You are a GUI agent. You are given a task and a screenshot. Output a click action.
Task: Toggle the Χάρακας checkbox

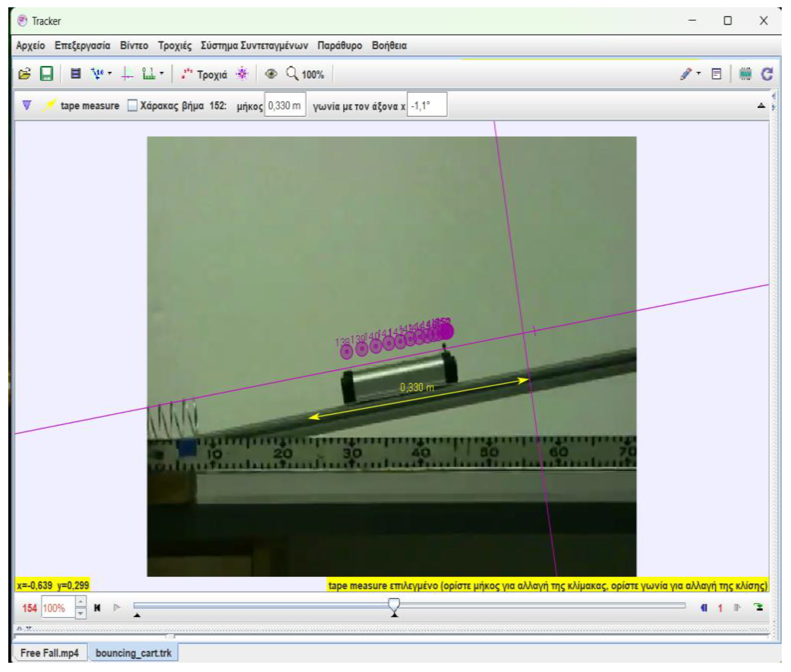click(132, 106)
